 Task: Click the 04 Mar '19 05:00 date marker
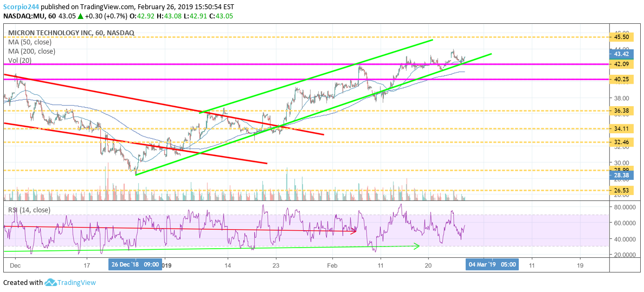492,264
